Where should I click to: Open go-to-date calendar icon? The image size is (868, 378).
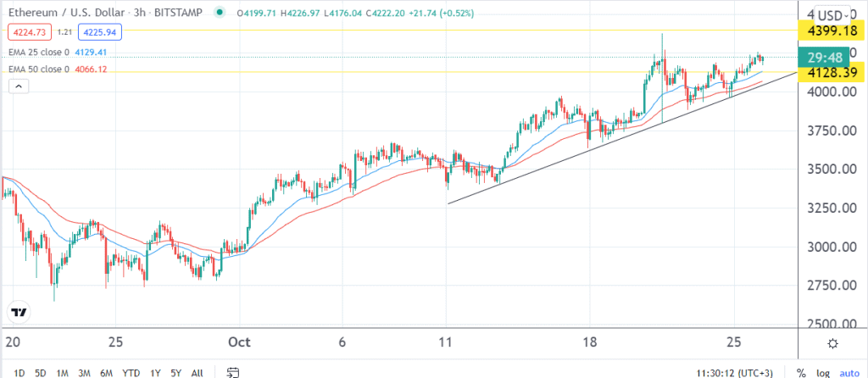point(233,373)
